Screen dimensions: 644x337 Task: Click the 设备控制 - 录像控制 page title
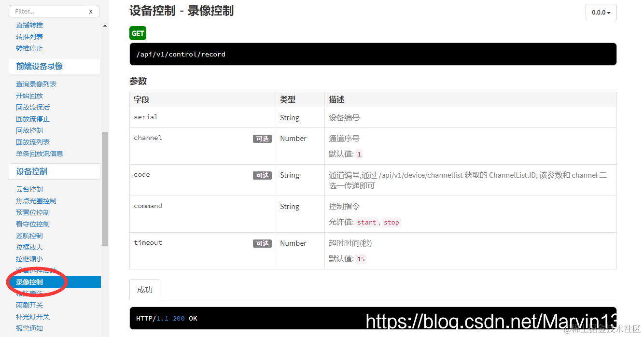click(x=182, y=11)
